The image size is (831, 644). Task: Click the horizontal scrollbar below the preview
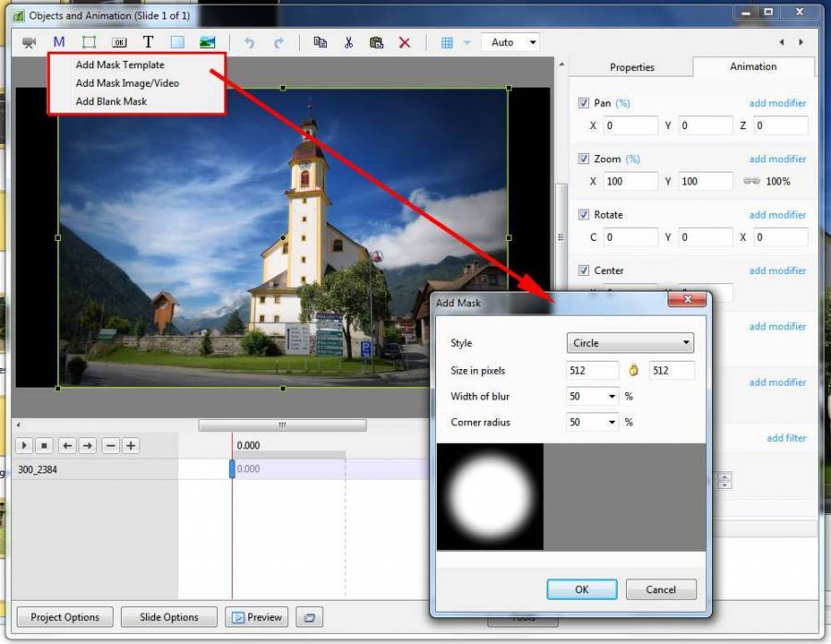tap(282, 425)
